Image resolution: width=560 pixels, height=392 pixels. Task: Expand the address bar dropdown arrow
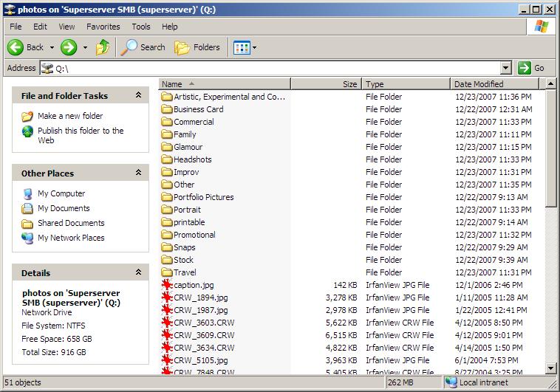505,68
